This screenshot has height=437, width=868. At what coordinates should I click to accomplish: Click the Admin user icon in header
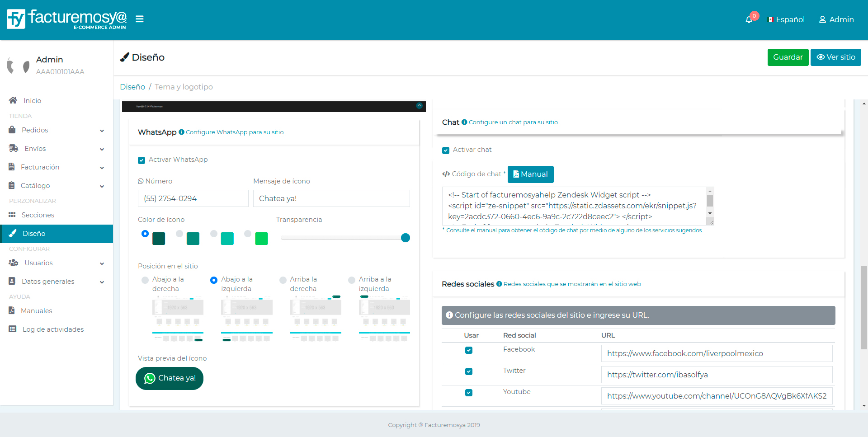[822, 19]
